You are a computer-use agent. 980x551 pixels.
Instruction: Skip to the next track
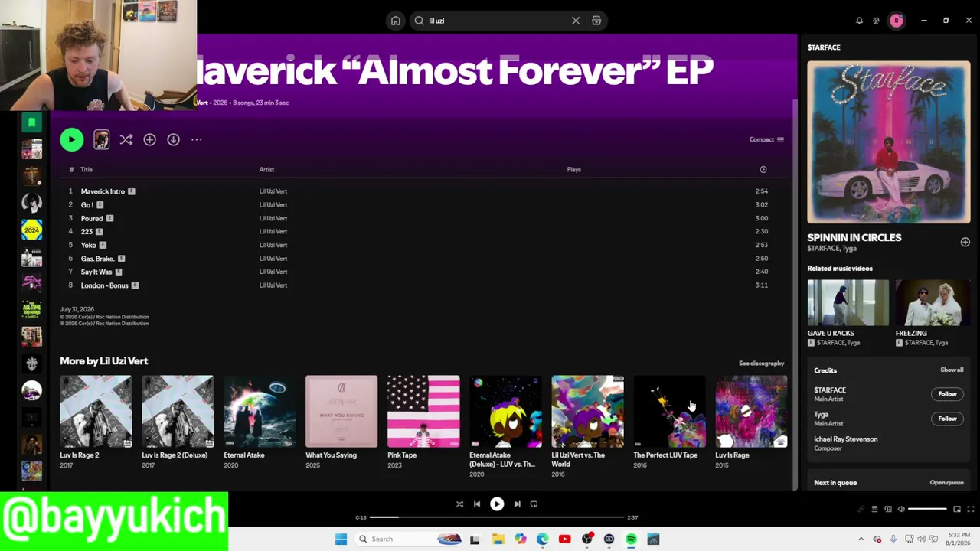tap(517, 504)
